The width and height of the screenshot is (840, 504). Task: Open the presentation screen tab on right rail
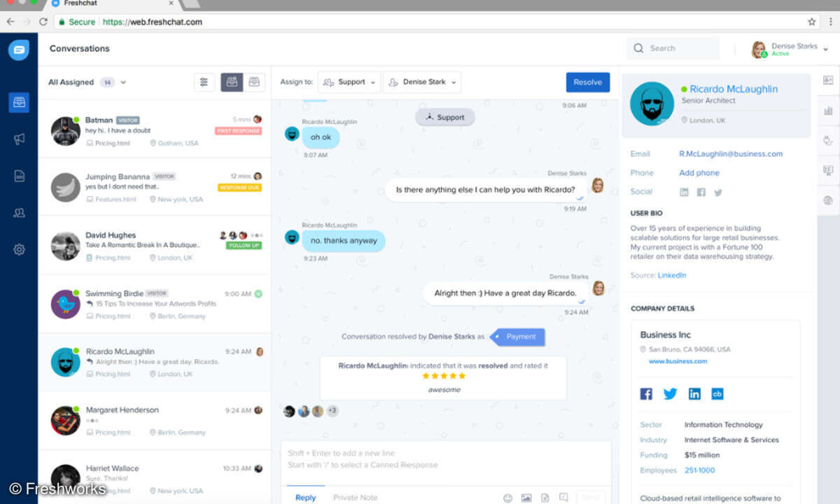(x=829, y=170)
